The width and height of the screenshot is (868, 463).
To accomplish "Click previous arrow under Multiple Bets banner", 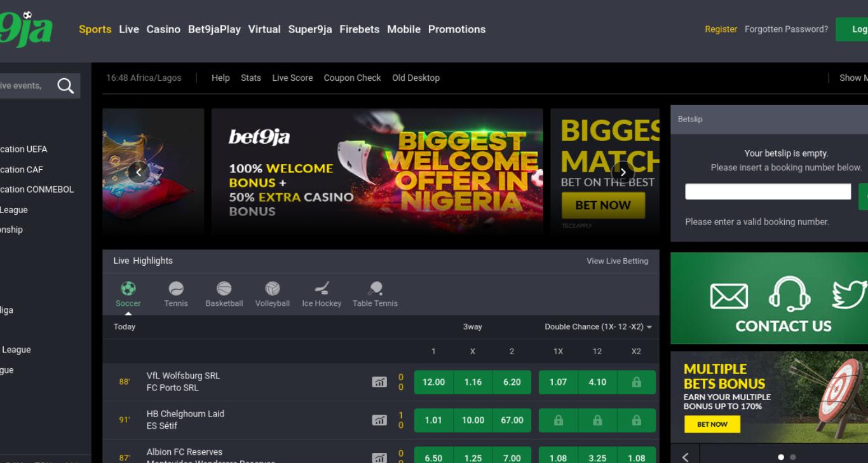I will click(686, 457).
